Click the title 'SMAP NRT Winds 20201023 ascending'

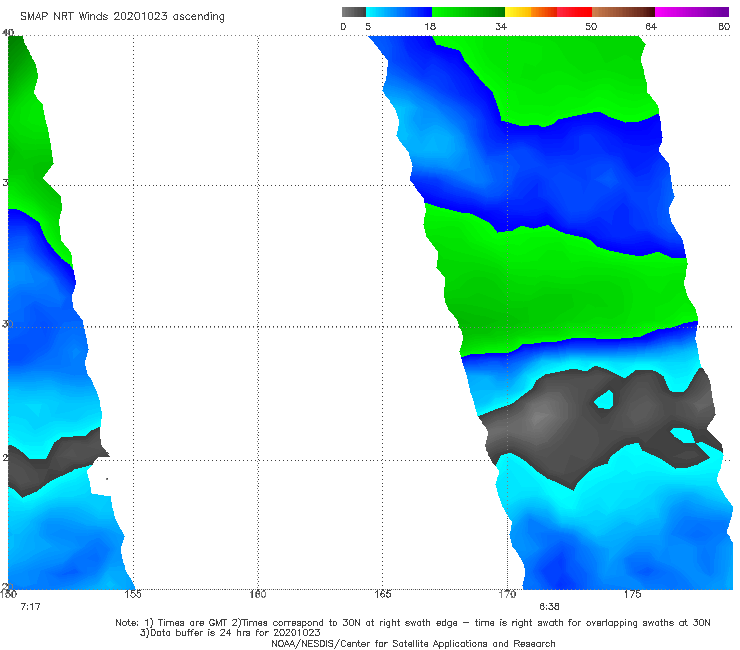click(122, 17)
